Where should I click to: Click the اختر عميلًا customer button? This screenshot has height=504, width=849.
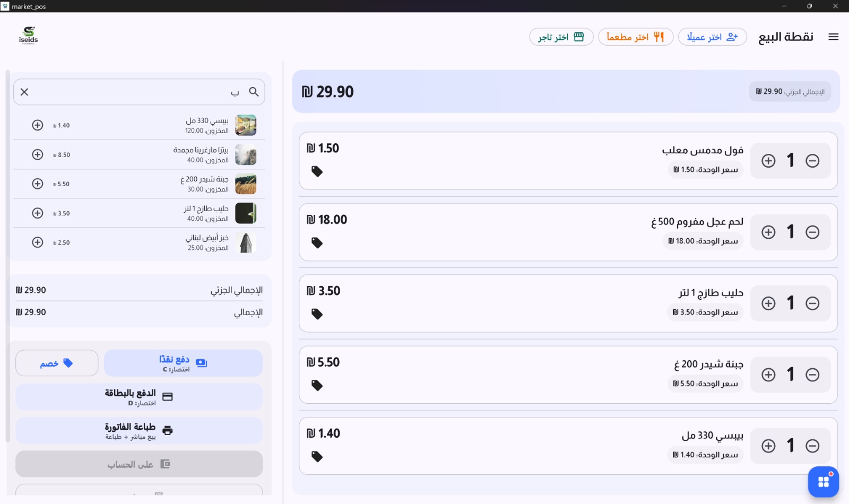pos(712,37)
